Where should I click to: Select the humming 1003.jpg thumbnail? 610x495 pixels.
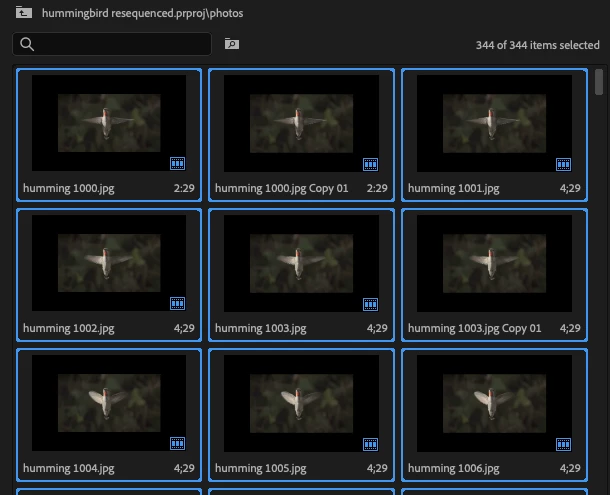(301, 263)
